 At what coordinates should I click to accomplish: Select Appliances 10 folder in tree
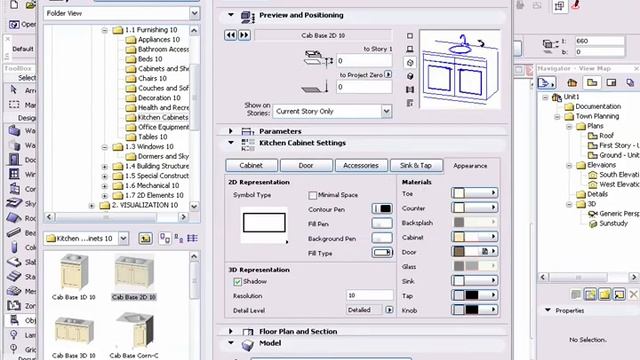click(x=153, y=40)
